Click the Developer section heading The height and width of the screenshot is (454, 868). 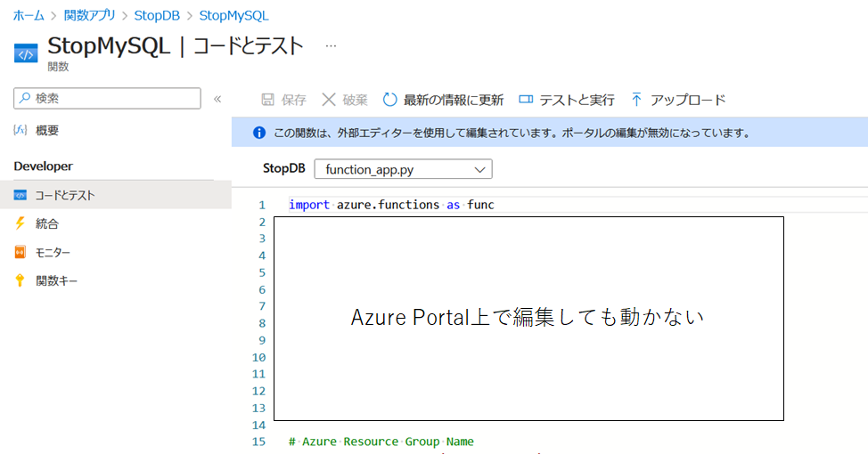[x=43, y=166]
